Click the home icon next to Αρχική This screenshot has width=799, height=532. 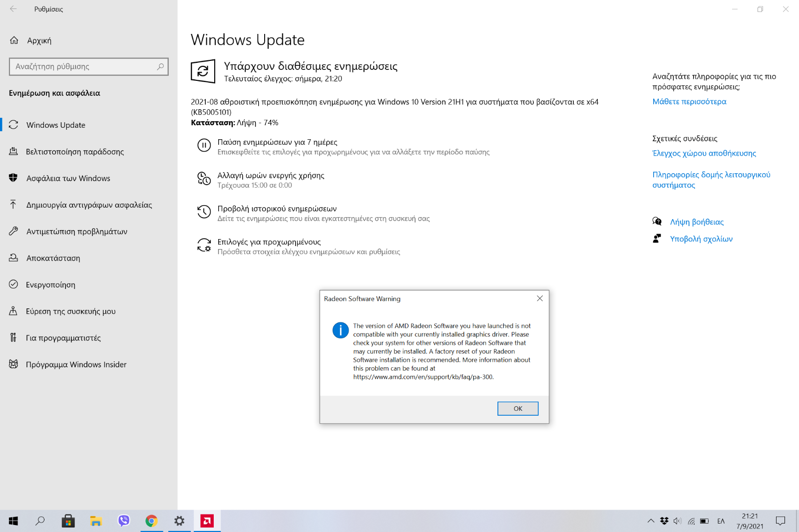pyautogui.click(x=14, y=40)
